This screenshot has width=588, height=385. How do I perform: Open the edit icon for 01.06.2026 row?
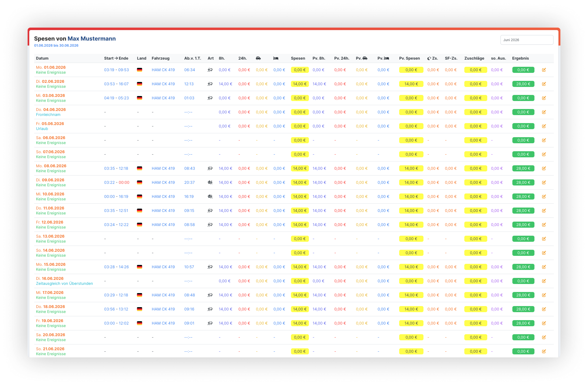[x=544, y=70]
